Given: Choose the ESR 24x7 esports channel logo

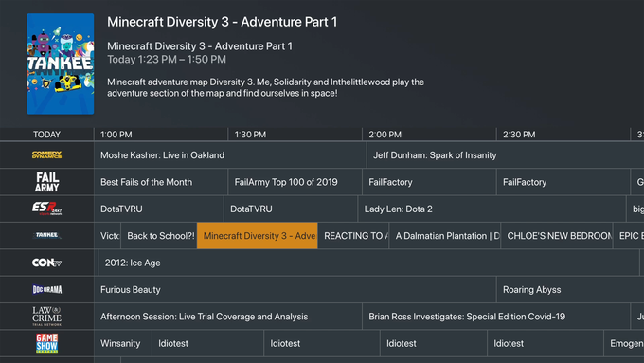Looking at the screenshot, I should (x=46, y=209).
